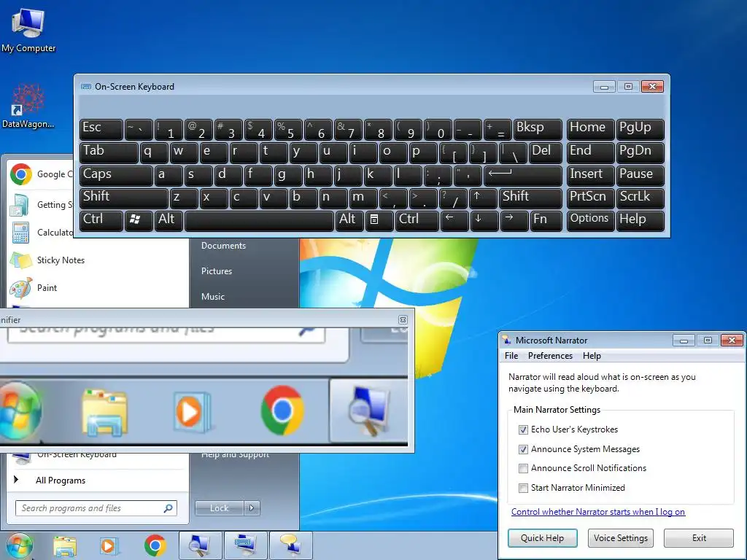Toggle the ScrLk key on the keyboard
The height and width of the screenshot is (560, 747).
(x=640, y=198)
